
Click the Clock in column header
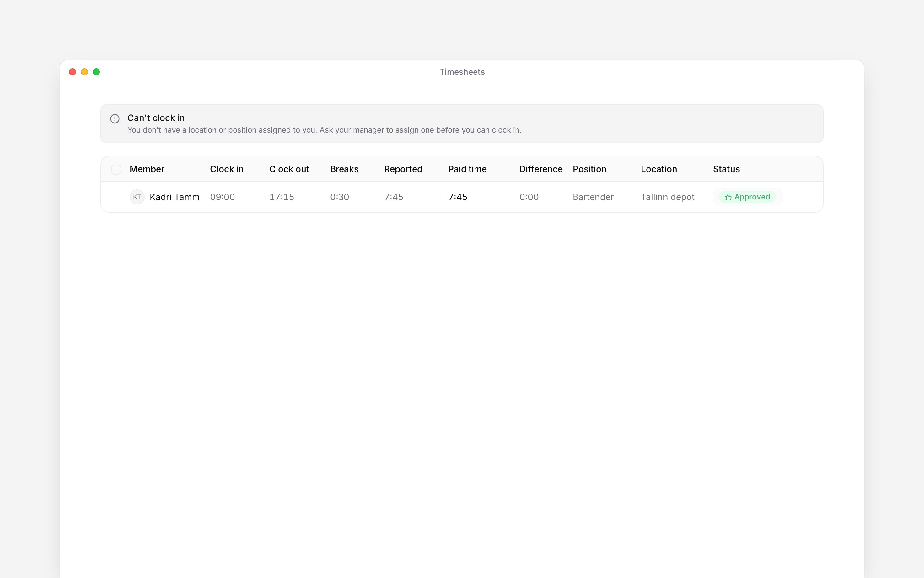click(226, 169)
